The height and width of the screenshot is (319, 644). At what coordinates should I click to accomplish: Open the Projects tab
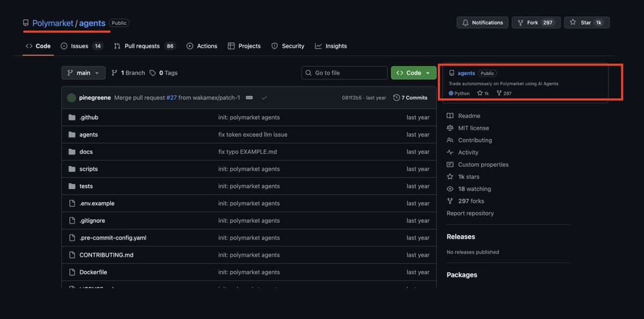(244, 46)
